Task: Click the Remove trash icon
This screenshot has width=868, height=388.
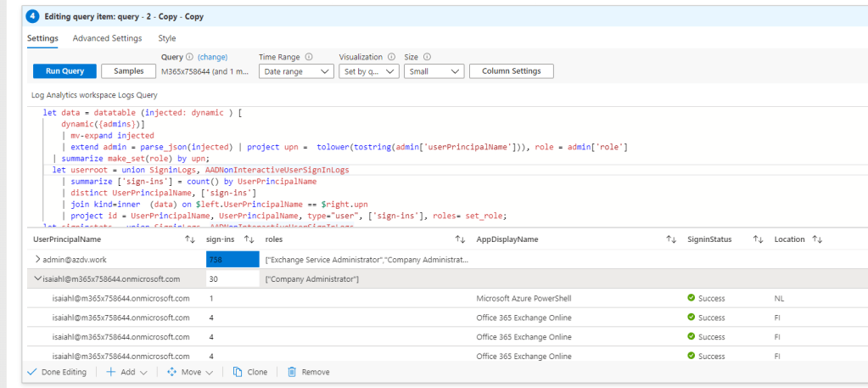Action: [292, 372]
